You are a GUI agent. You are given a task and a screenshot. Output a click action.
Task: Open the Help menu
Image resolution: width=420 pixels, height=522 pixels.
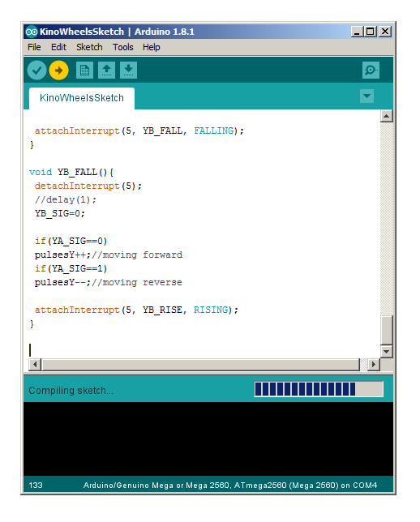coord(151,47)
